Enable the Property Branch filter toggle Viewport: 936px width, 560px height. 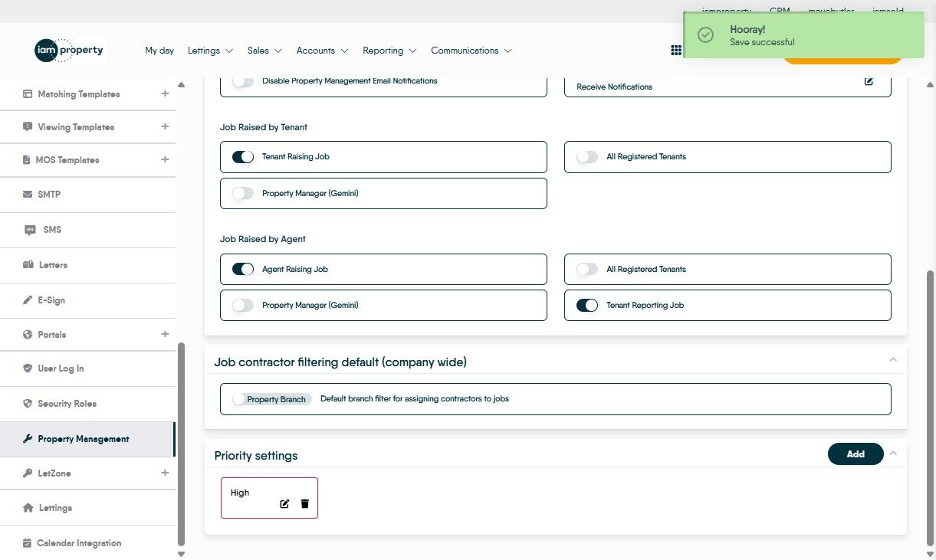pos(240,399)
